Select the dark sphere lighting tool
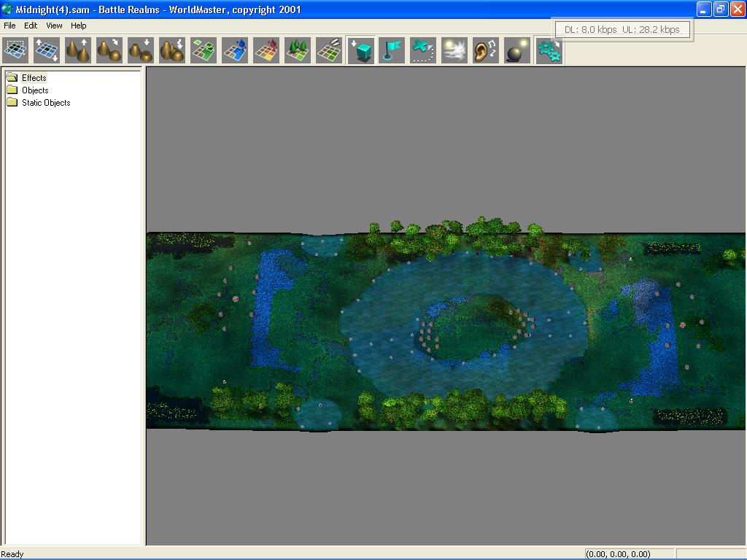 click(517, 50)
